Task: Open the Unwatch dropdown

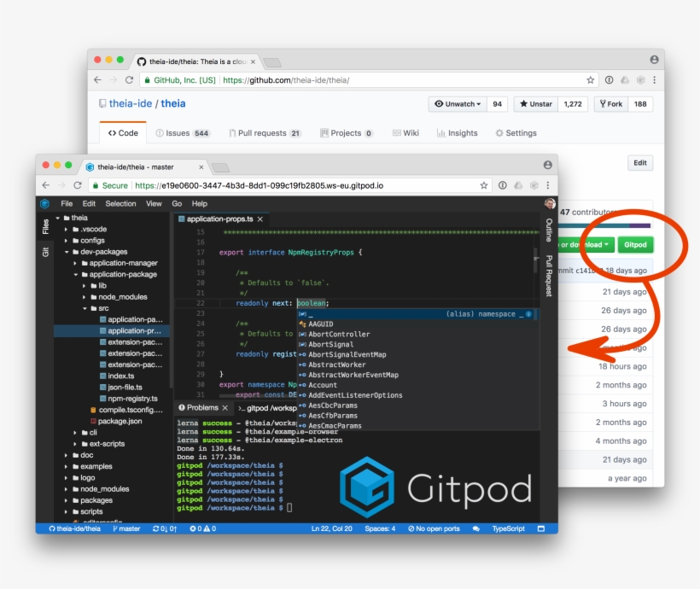Action: (458, 103)
